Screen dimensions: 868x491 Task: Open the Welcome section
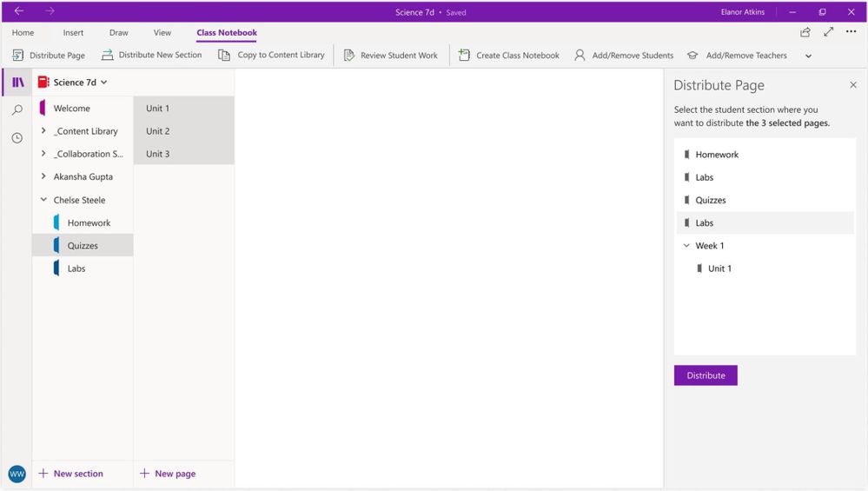83,109
